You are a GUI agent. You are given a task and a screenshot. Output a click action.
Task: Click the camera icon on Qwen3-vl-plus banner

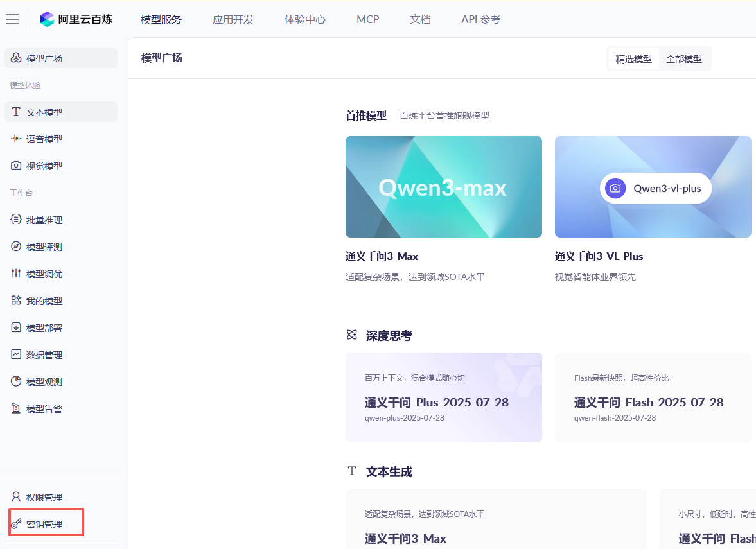[x=615, y=189]
